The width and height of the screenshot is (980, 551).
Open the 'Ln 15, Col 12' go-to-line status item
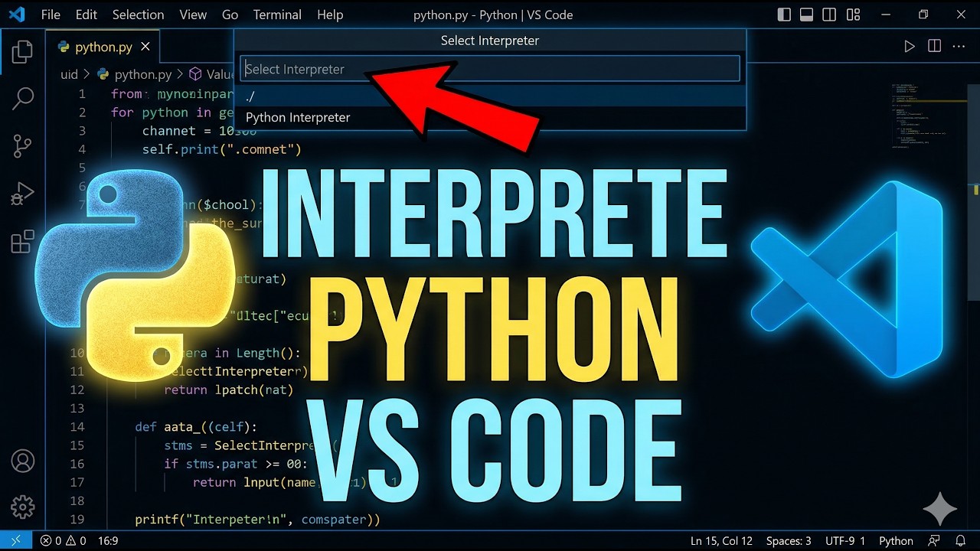click(721, 541)
